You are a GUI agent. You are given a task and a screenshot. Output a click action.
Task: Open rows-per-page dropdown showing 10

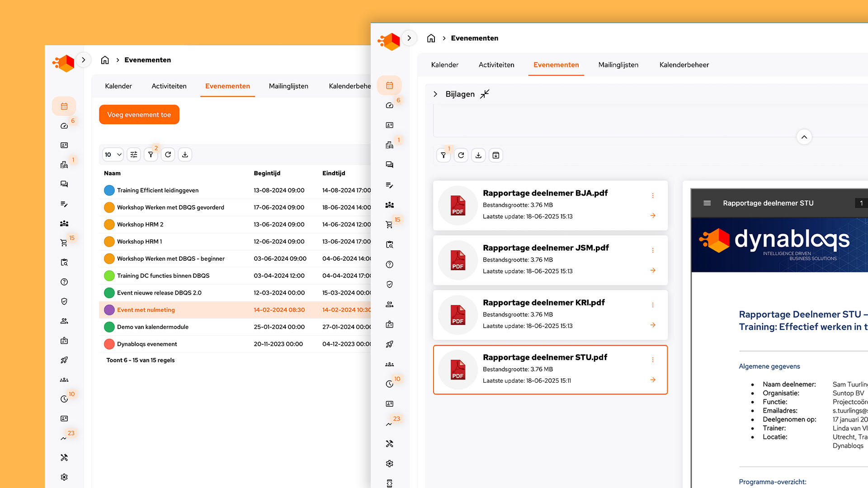[x=113, y=155]
